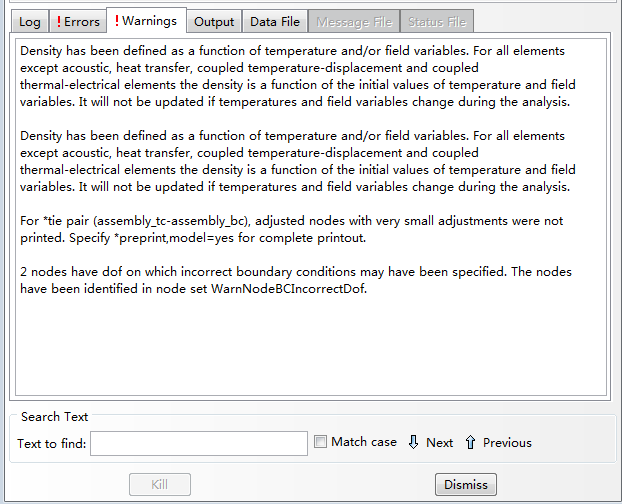The height and width of the screenshot is (504, 622).
Task: Click the up arrow Previous search icon
Action: (x=470, y=442)
